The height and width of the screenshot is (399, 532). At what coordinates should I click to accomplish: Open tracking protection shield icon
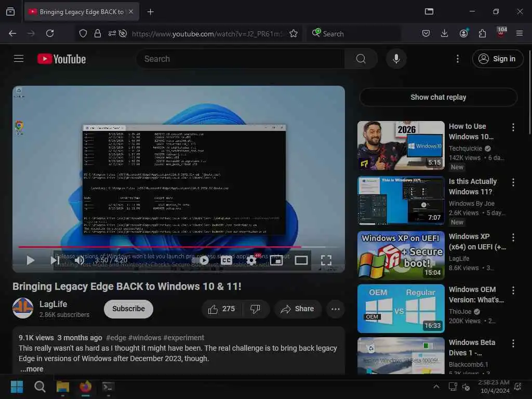point(83,33)
